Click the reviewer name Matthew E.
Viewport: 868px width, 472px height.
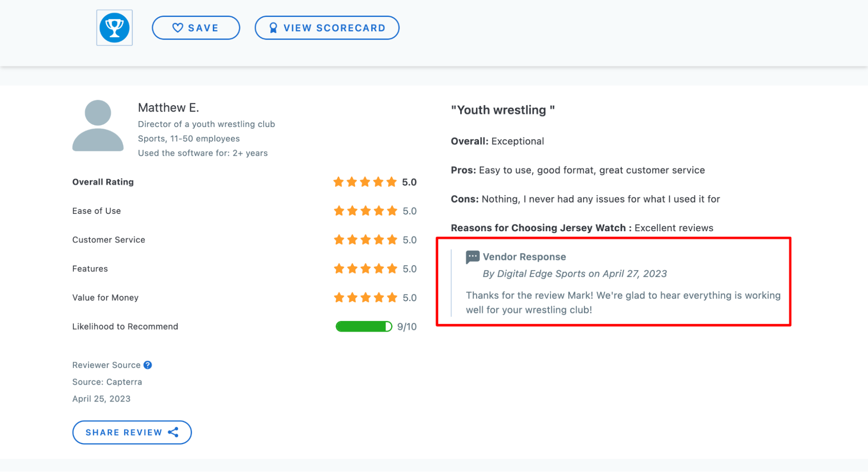[x=168, y=108]
